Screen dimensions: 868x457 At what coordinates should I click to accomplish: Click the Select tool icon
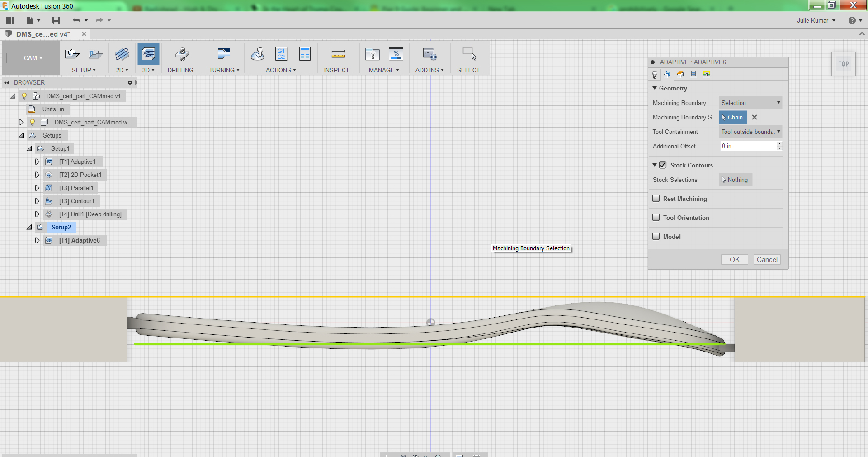pos(469,53)
